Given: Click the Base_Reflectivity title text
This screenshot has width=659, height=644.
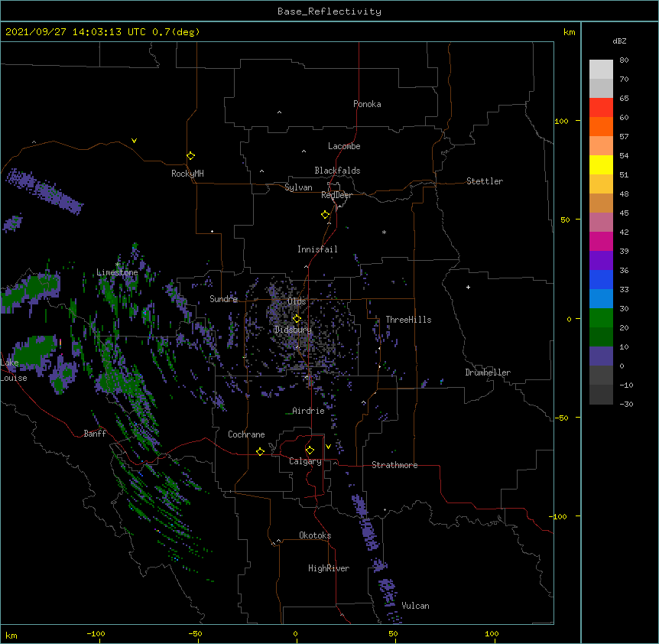Looking at the screenshot, I should [329, 11].
